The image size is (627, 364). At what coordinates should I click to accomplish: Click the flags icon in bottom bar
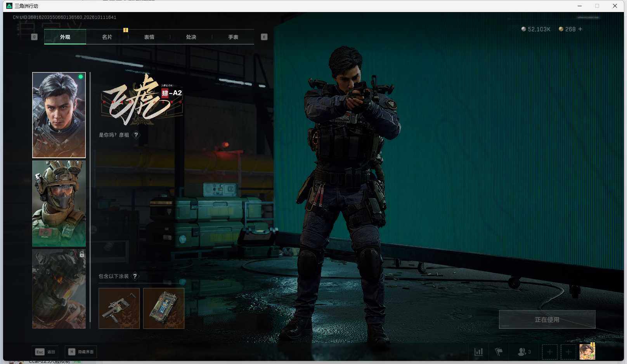[x=499, y=352]
